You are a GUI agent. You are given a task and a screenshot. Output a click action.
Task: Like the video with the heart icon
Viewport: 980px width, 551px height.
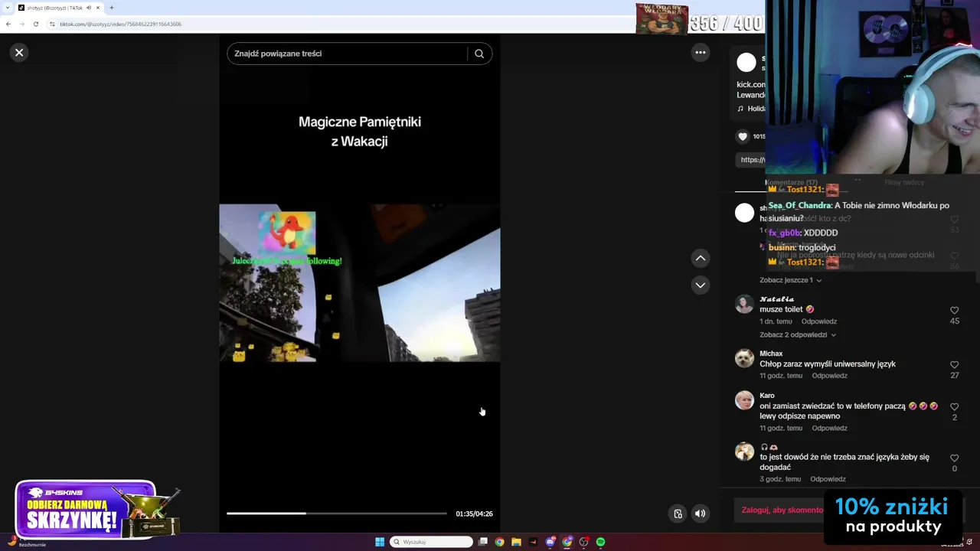click(743, 136)
